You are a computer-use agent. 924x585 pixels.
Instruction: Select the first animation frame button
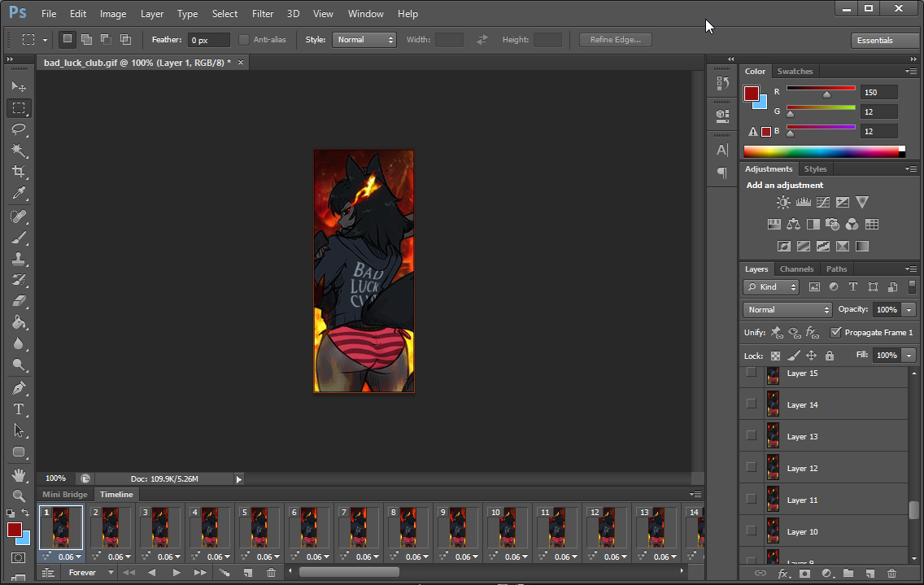point(129,572)
